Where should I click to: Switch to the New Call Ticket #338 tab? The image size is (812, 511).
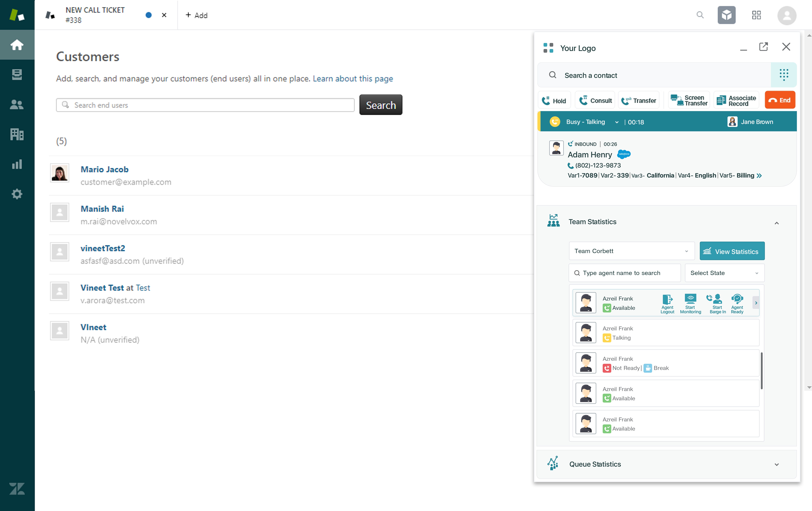click(x=95, y=15)
